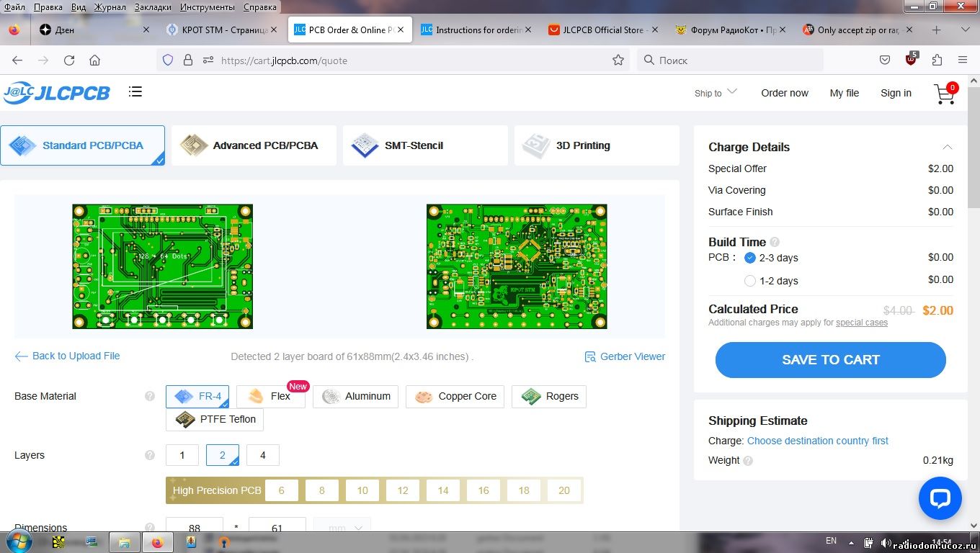The width and height of the screenshot is (980, 553).
Task: Open the special cases link
Action: pyautogui.click(x=862, y=323)
